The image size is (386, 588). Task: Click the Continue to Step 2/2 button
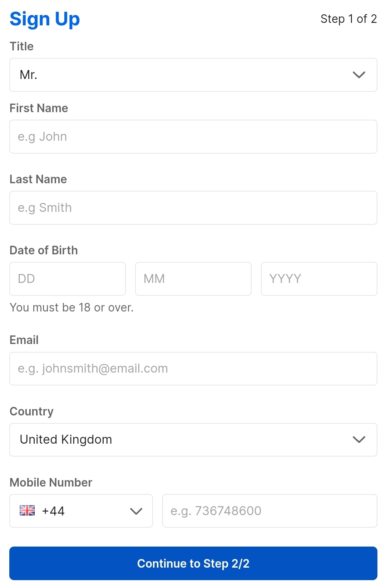(193, 563)
